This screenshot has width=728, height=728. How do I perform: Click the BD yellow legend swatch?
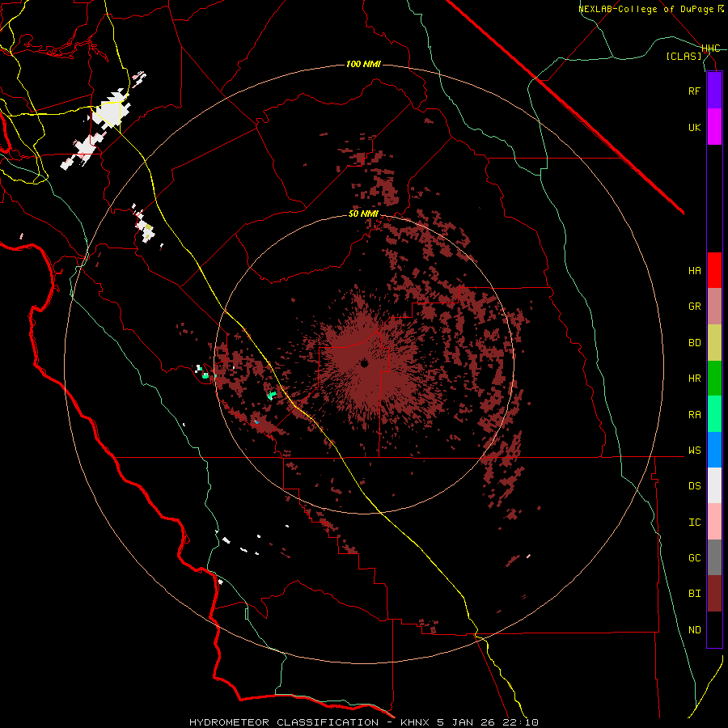(714, 343)
